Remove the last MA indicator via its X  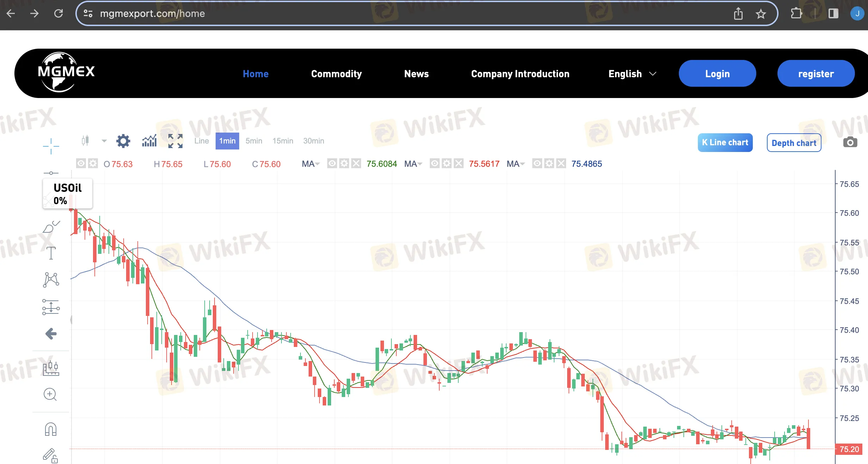(561, 163)
